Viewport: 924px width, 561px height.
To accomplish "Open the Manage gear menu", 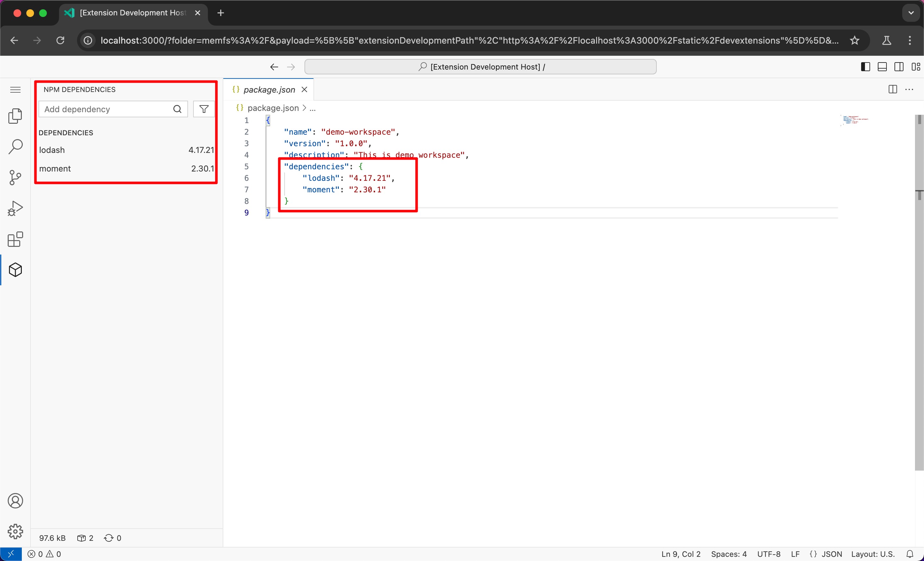I will (15, 532).
